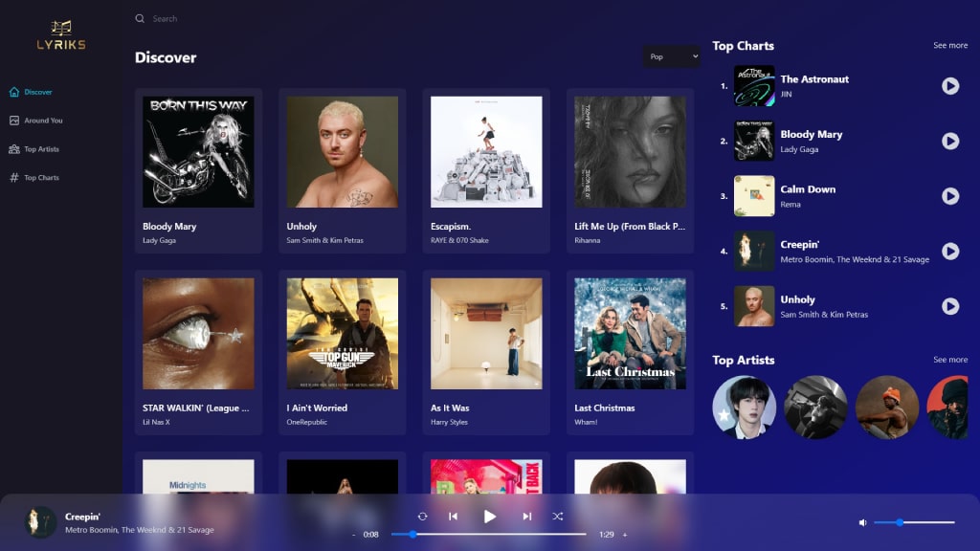Click the Discover home icon
980x551 pixels.
pyautogui.click(x=13, y=92)
